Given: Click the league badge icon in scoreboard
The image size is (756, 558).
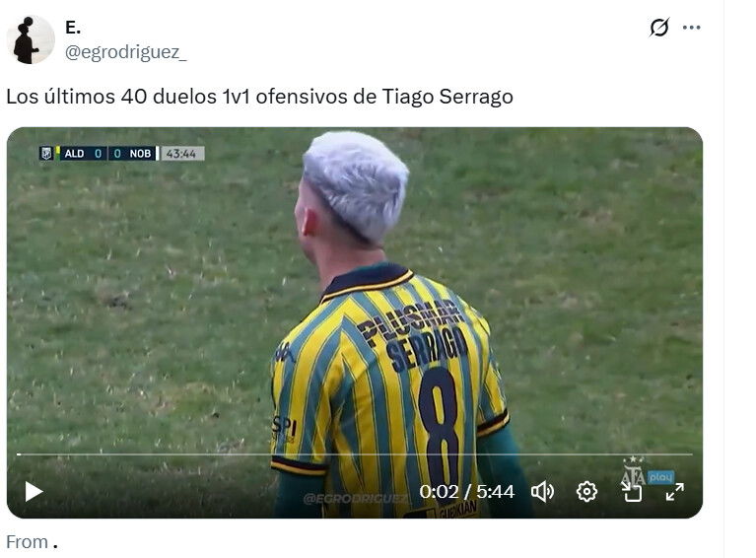Looking at the screenshot, I should coord(46,154).
